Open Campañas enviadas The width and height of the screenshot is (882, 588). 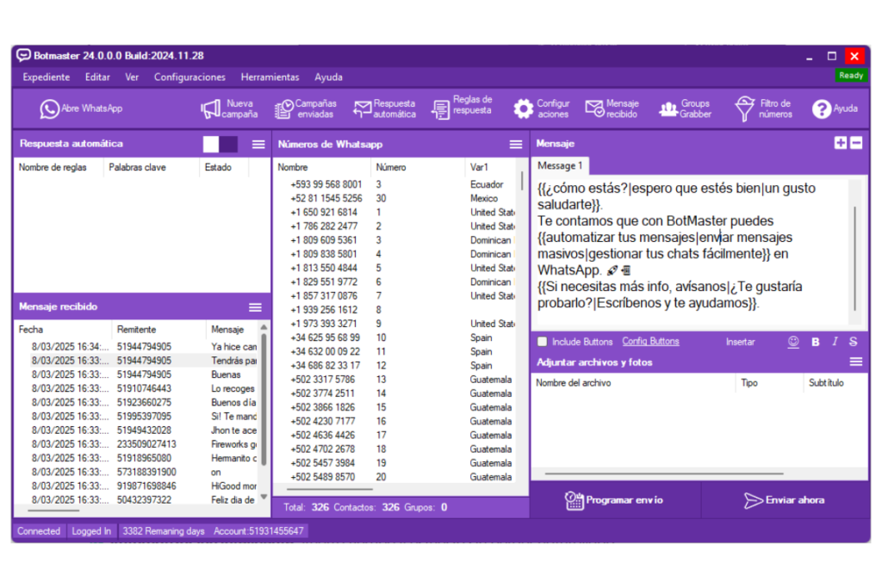coord(306,108)
